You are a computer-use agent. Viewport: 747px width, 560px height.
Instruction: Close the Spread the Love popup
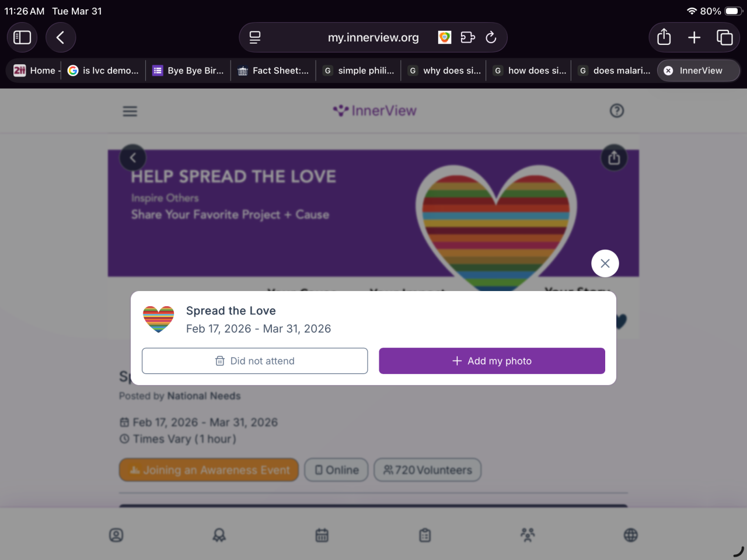point(605,264)
